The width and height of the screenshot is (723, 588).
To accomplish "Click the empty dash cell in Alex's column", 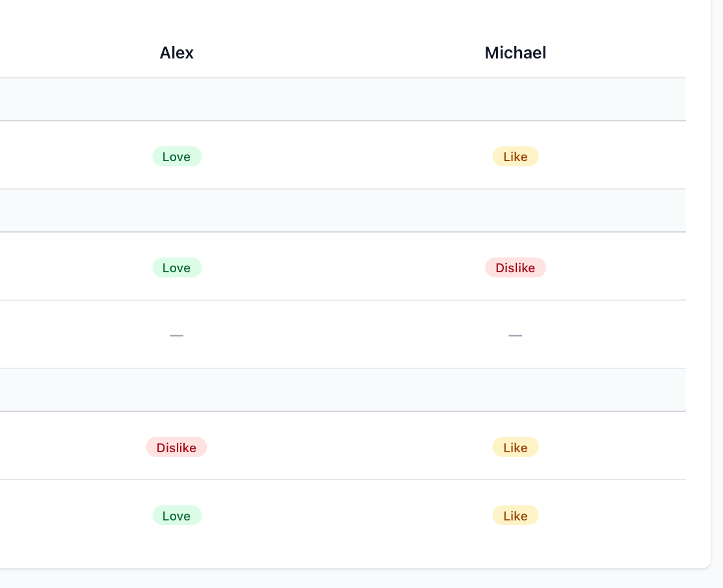I will pyautogui.click(x=176, y=335).
